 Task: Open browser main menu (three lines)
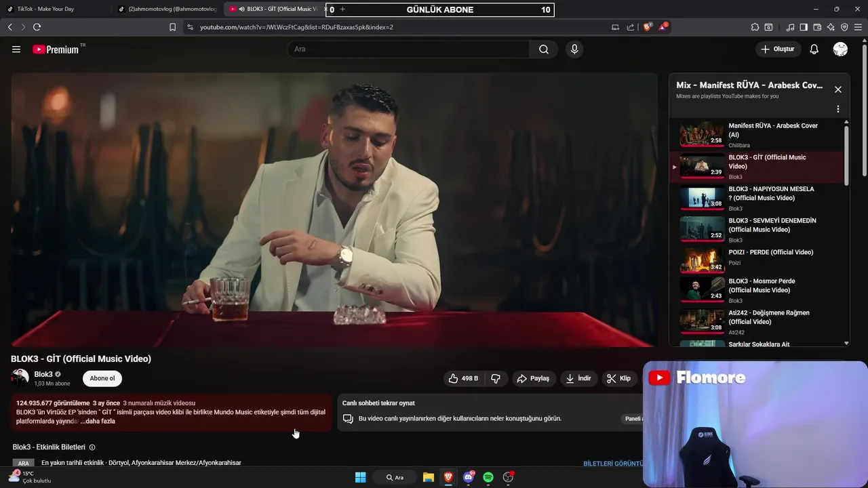(x=858, y=27)
